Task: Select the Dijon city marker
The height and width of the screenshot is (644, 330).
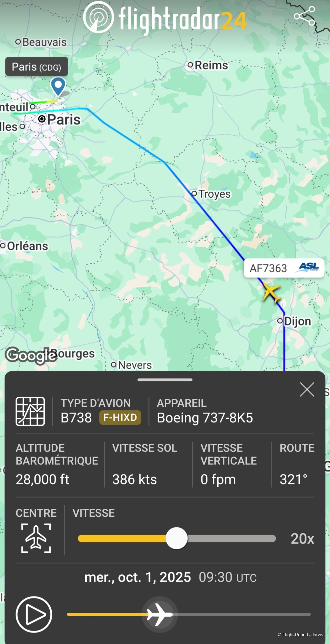Action: click(x=280, y=321)
